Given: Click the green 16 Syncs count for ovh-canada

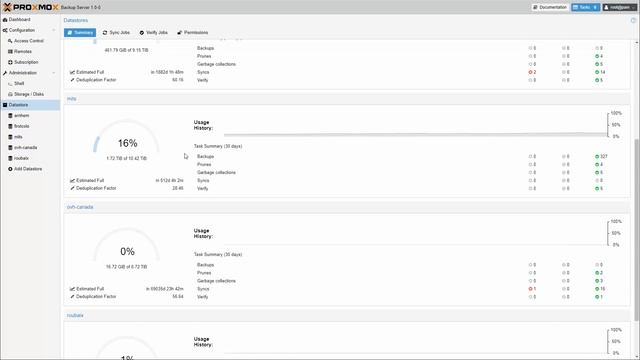Looking at the screenshot, I should pos(600,289).
